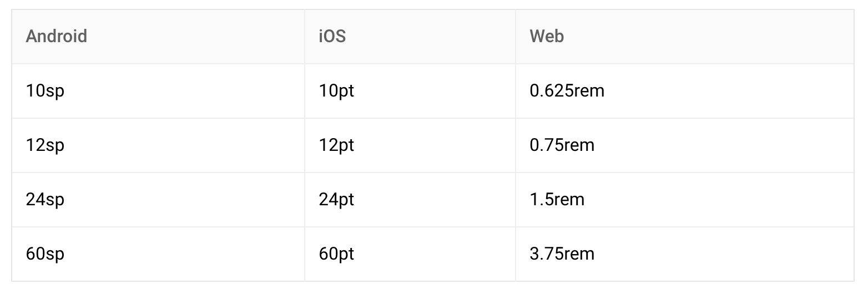Screen dimensions: 868x304
Task: Select the 10sp cell
Action: pos(158,91)
